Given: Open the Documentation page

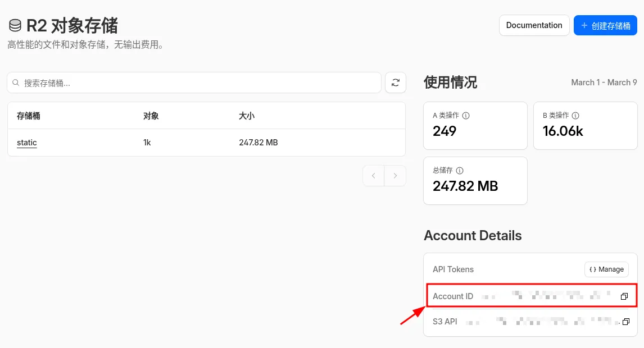Looking at the screenshot, I should coord(534,25).
